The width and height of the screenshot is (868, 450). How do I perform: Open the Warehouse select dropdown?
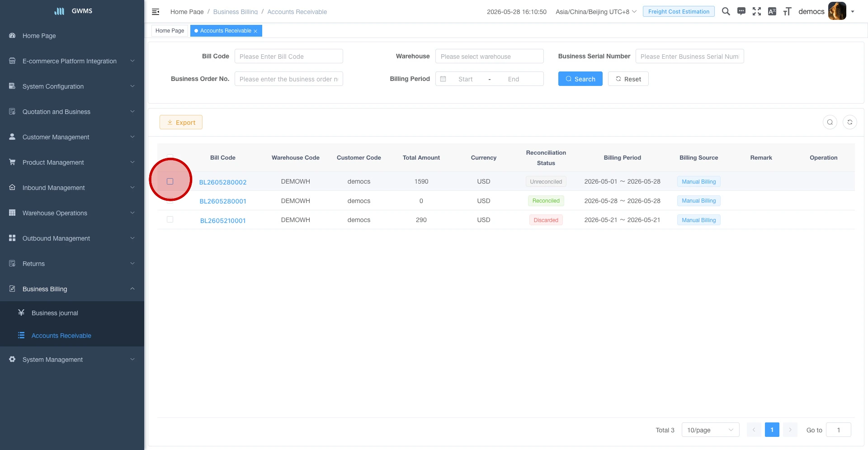(489, 56)
